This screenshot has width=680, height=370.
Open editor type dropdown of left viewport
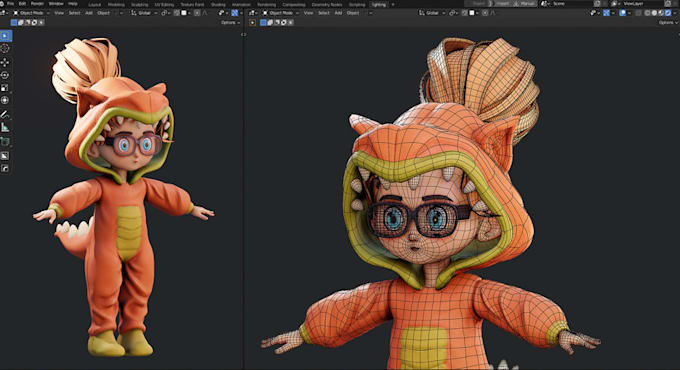pos(4,13)
